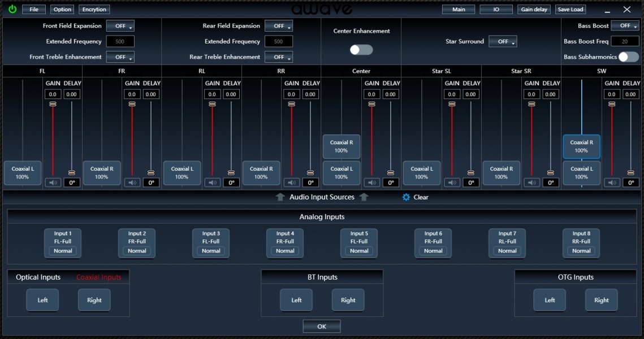Click the FR gain slider handle
Viewport: 644px width, 339px height.
pyautogui.click(x=132, y=104)
